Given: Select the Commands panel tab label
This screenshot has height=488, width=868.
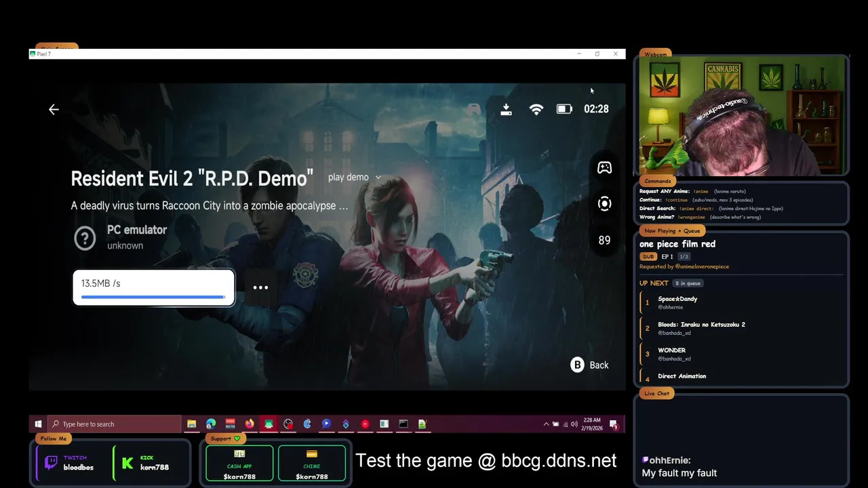Looking at the screenshot, I should click(x=658, y=181).
